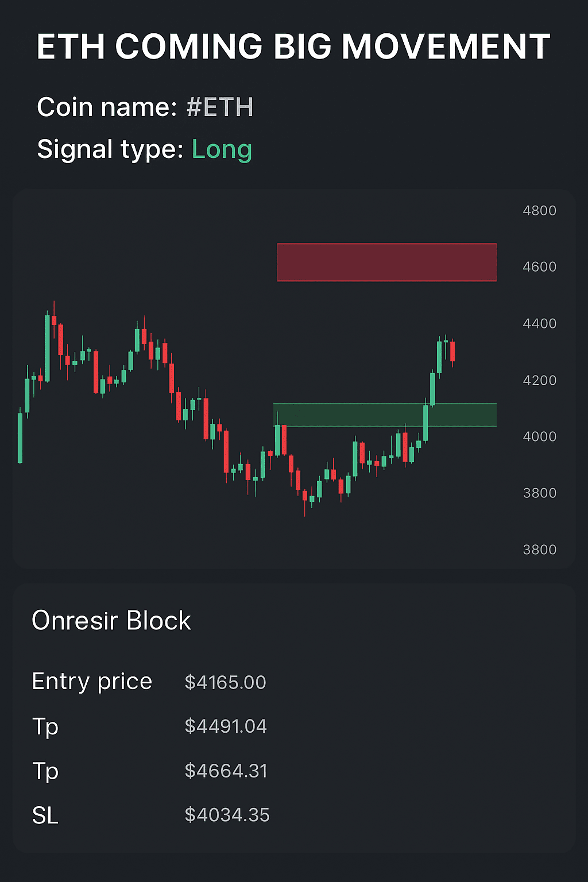Select the red resistance zone on chart
Screen dimensions: 588x882
(x=386, y=262)
